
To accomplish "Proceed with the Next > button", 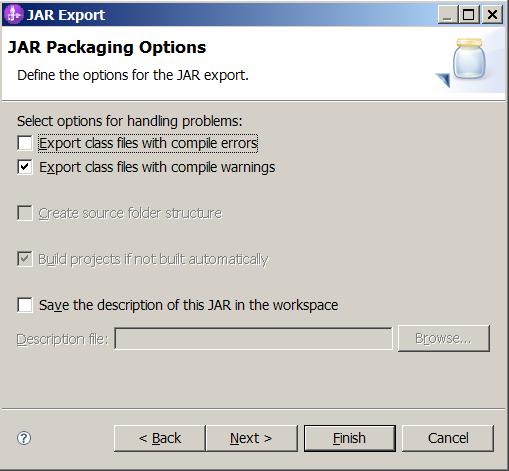I will pos(251,438).
